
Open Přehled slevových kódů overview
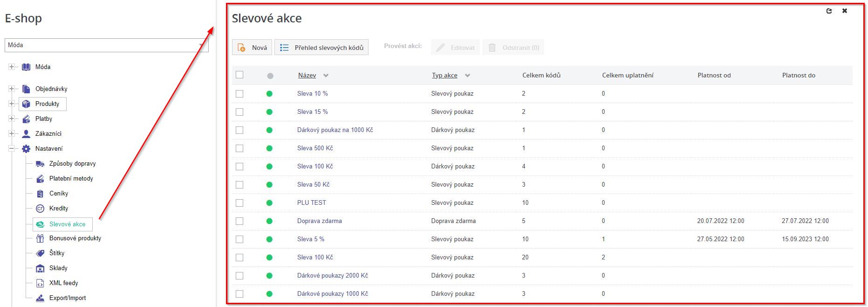pos(321,48)
